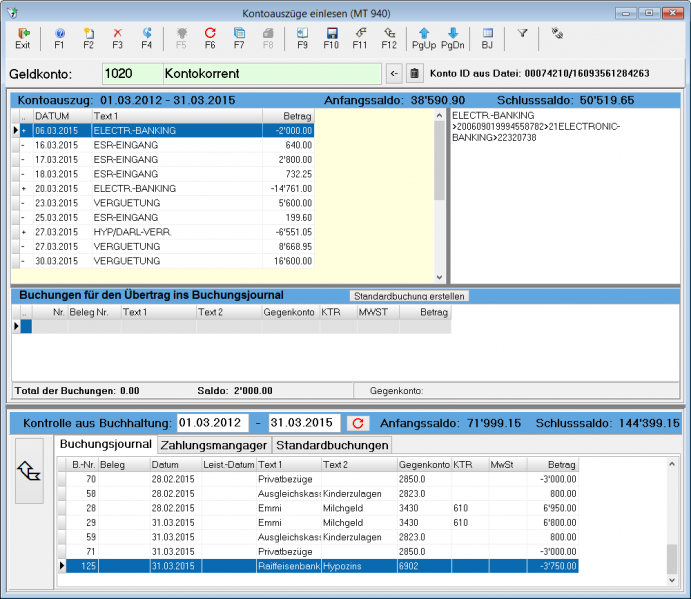Click the clipboard icon next to Geldkonto
This screenshot has height=599, width=691.
tap(415, 74)
